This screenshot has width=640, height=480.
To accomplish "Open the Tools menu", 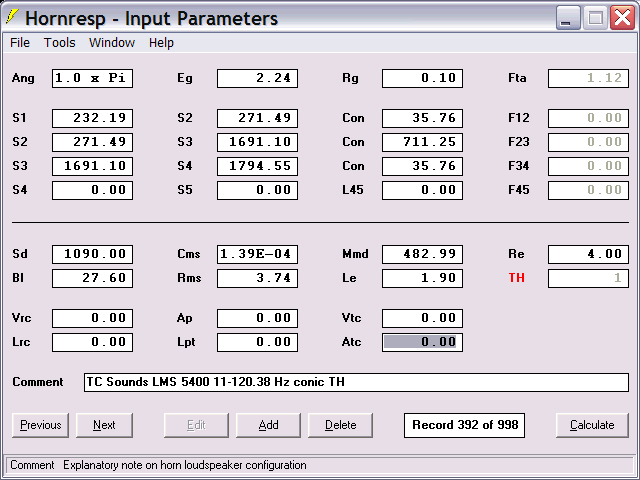I will (x=60, y=42).
